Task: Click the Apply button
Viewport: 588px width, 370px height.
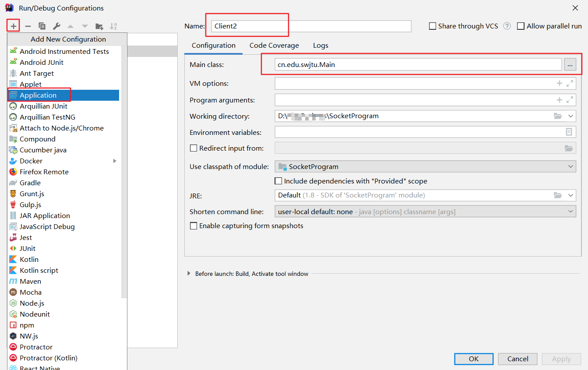Action: [561, 359]
